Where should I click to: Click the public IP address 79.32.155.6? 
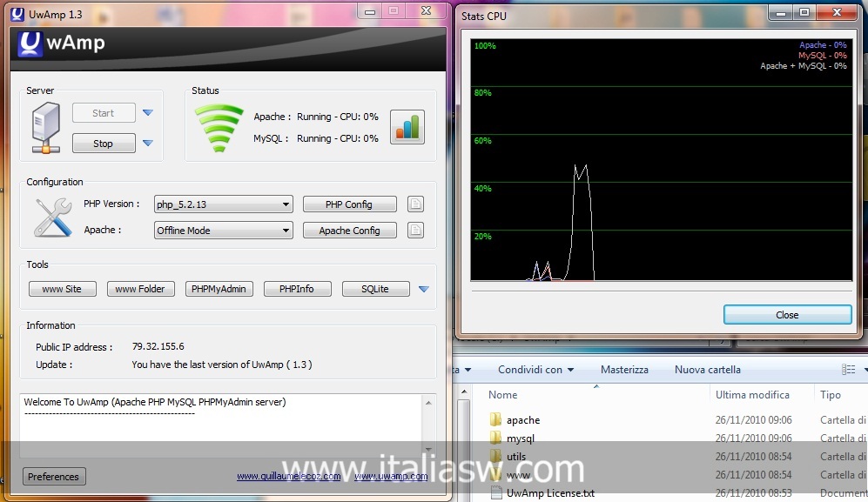point(158,346)
